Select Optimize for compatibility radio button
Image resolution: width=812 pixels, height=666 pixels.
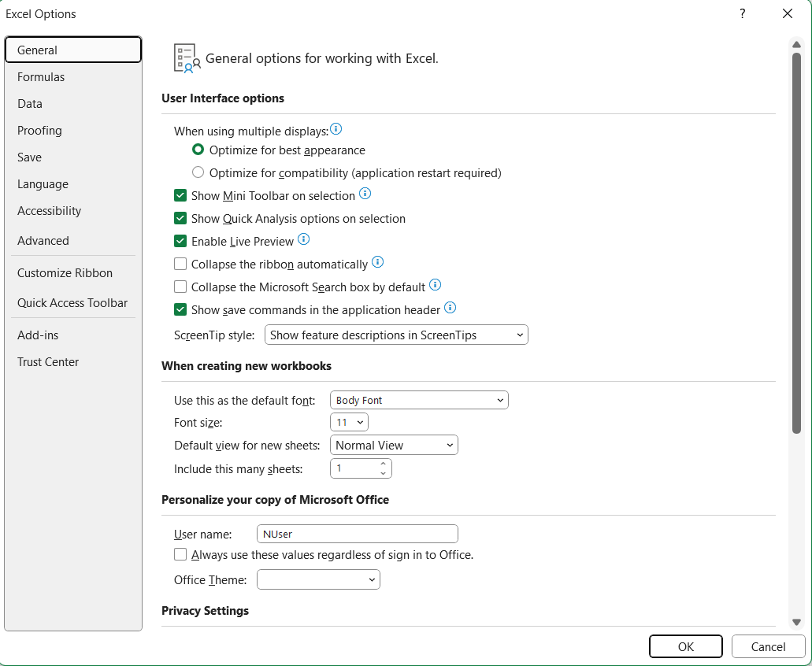tap(198, 172)
